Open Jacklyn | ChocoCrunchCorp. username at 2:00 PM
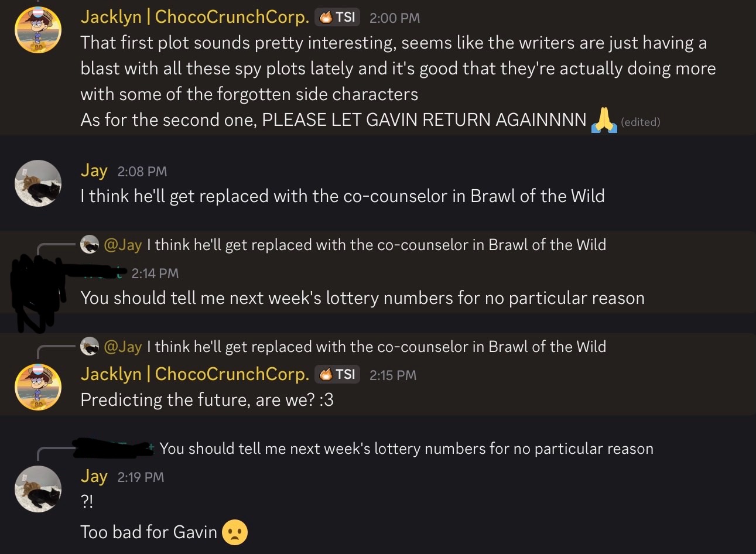Screen dimensions: 756x554 (194, 17)
